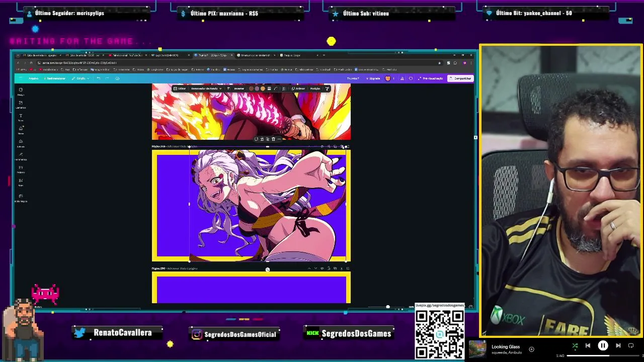Open comments icon in Canva header
Viewport: 644px width, 362px height.
[411, 78]
